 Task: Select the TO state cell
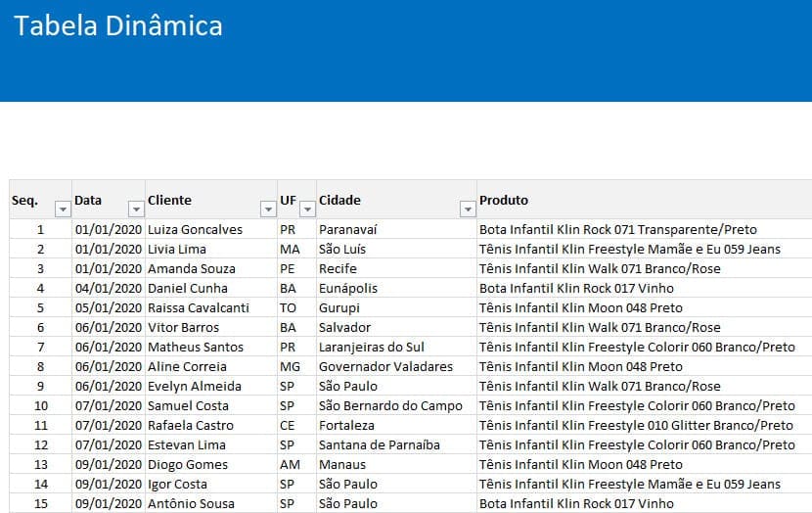point(297,307)
